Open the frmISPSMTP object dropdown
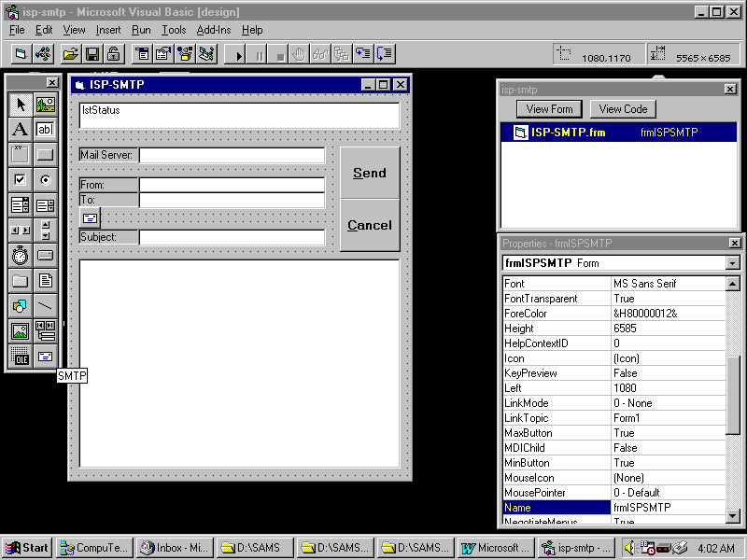This screenshot has width=747, height=560. point(732,263)
